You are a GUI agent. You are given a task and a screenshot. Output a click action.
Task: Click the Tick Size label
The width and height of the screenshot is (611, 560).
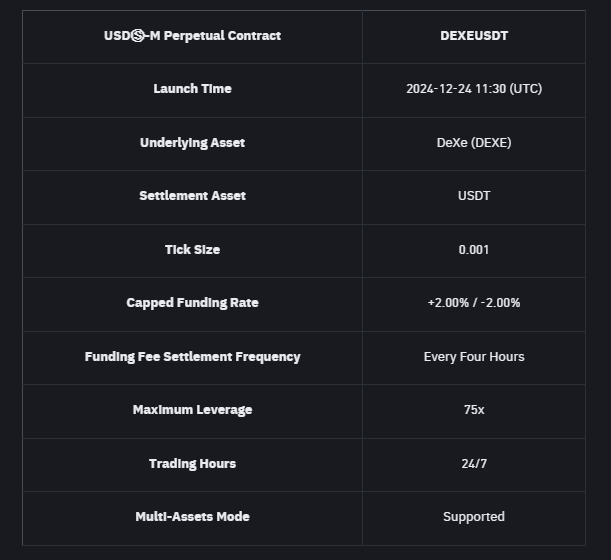[192, 250]
